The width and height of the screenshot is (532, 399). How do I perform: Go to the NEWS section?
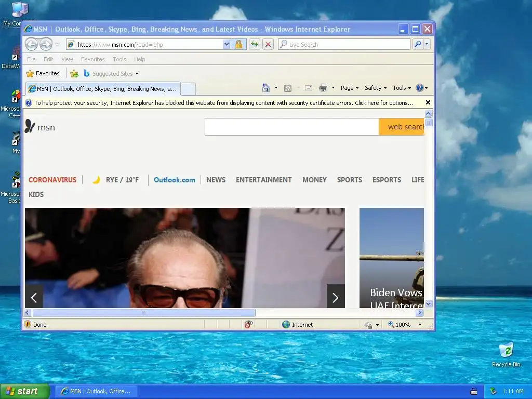point(216,180)
